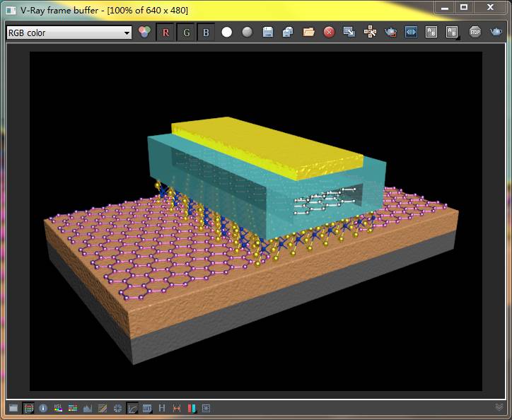Toggle the green channel button
The image size is (512, 420).
point(186,33)
